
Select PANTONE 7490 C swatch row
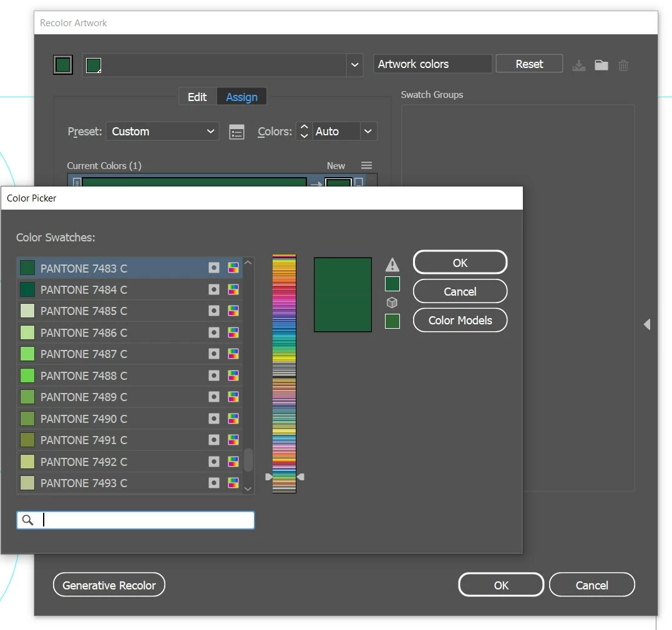(129, 419)
